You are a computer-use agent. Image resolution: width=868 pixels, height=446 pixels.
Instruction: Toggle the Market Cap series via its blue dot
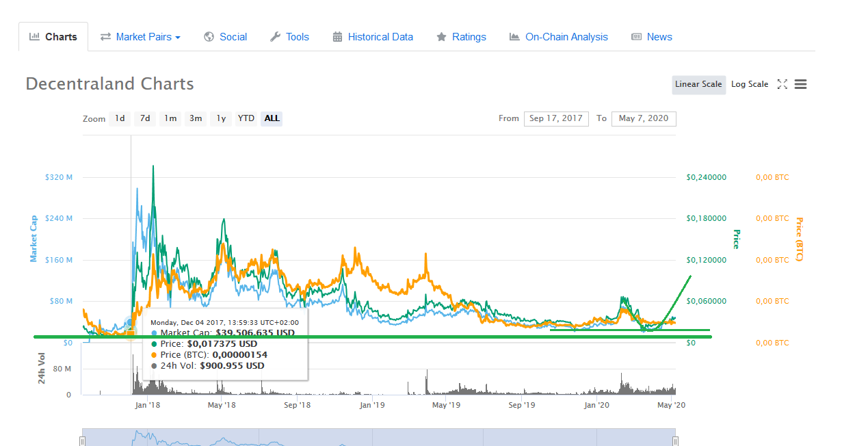(x=155, y=333)
